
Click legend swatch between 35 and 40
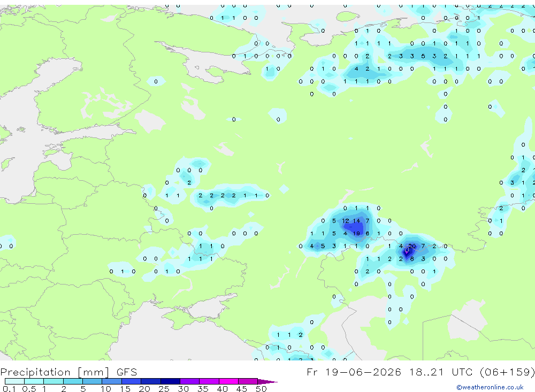click(209, 381)
